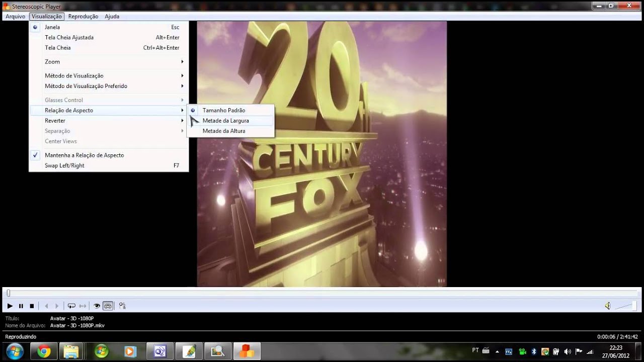Click the feather pen taskbar icon
Screen dimensions: 644x362
(189, 351)
